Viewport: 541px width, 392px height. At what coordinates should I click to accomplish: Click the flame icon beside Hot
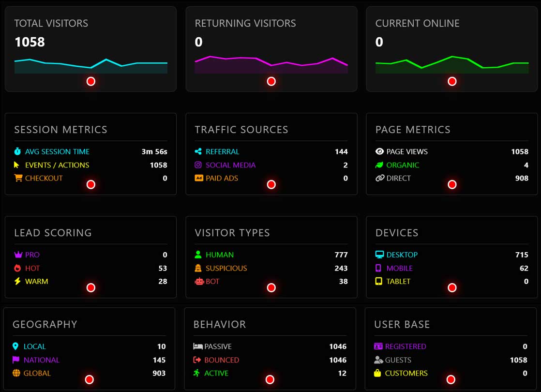(18, 268)
